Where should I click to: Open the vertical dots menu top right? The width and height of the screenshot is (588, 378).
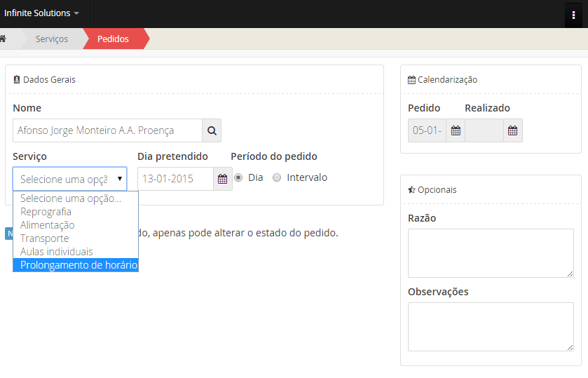point(573,14)
